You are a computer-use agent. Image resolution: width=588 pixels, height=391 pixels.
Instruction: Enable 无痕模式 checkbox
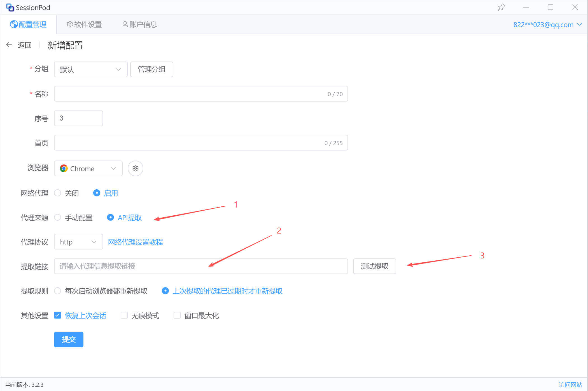(x=124, y=315)
